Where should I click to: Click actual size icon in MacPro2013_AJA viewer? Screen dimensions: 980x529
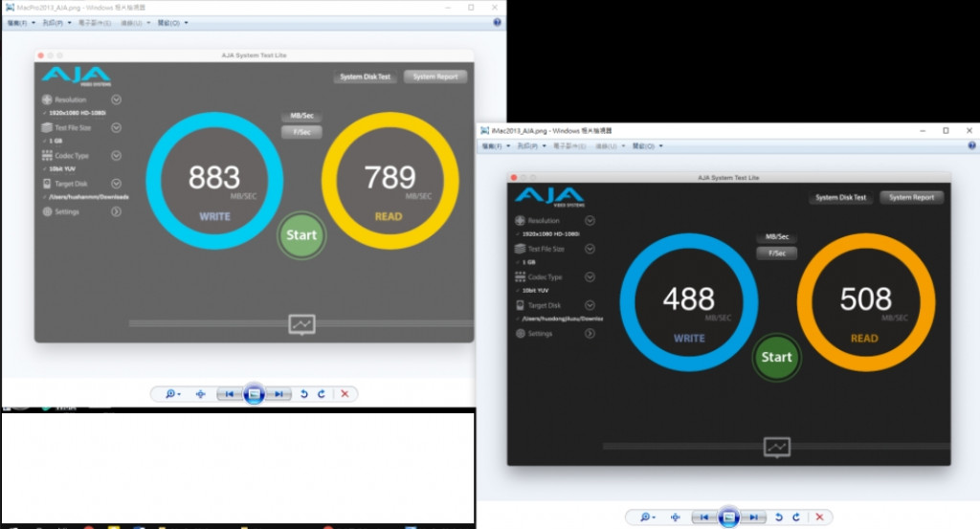(x=201, y=394)
